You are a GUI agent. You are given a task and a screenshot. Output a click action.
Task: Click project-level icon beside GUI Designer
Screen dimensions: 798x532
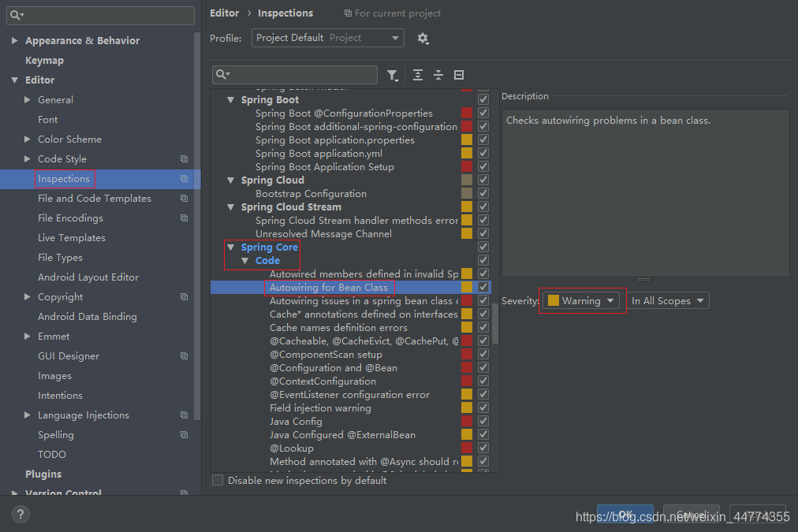click(x=185, y=356)
